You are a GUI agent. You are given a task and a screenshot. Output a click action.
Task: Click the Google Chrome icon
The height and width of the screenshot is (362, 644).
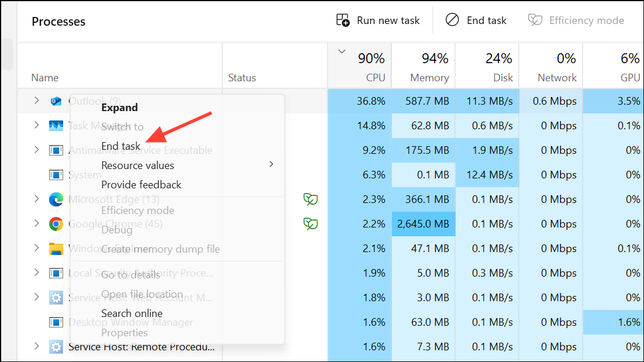coord(56,224)
